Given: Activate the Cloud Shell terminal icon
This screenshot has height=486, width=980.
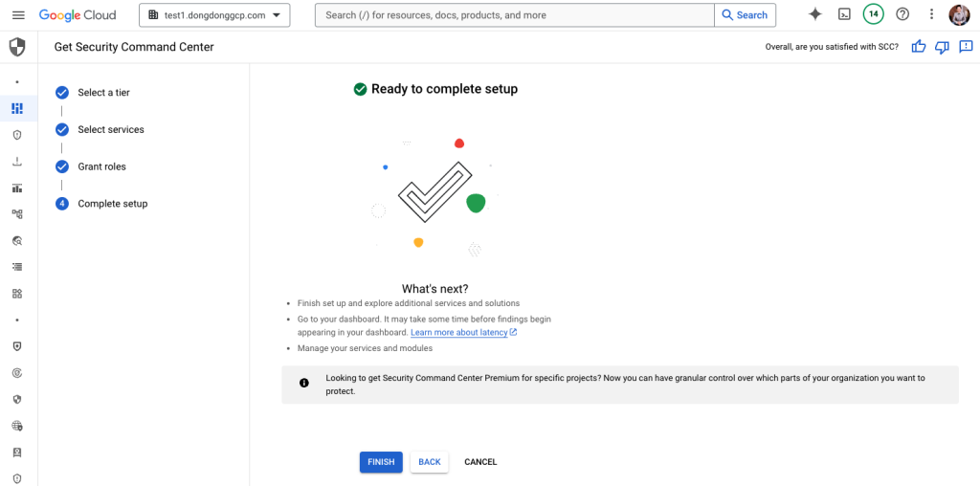Looking at the screenshot, I should point(844,14).
